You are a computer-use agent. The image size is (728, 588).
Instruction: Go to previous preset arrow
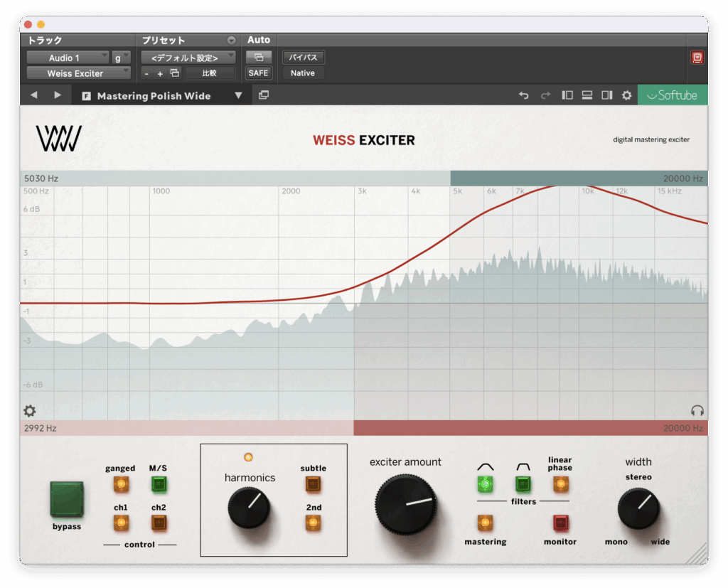pyautogui.click(x=34, y=95)
